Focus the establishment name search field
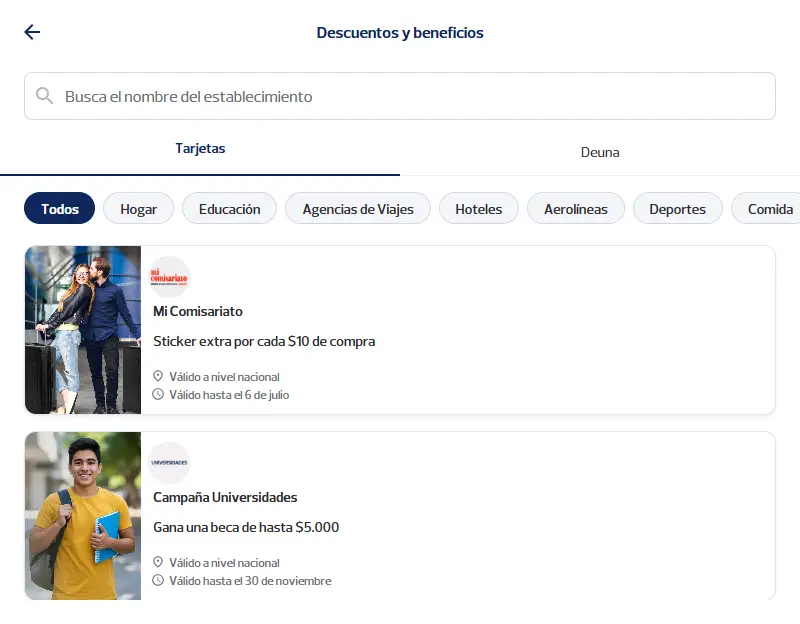 point(400,96)
